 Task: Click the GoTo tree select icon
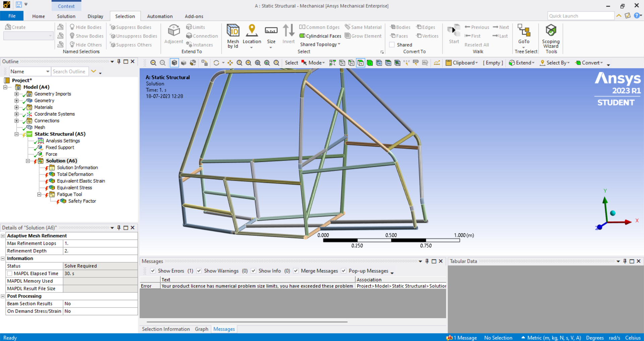click(x=524, y=31)
